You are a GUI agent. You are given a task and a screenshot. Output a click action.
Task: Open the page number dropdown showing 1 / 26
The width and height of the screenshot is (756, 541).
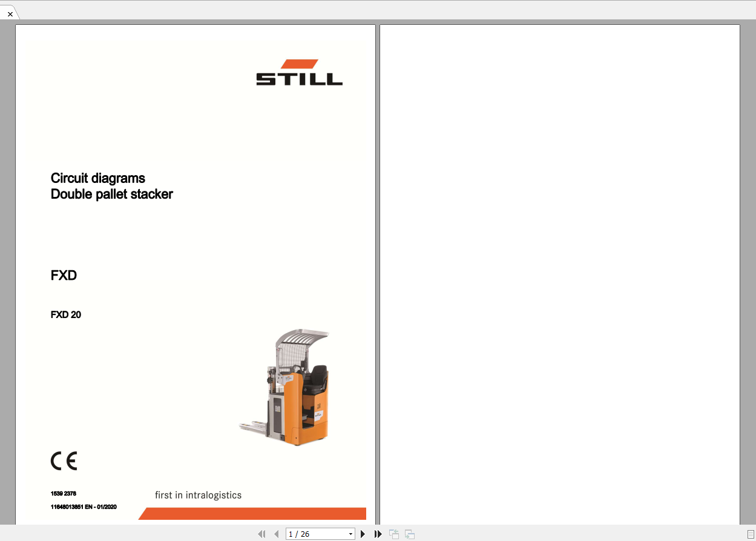coord(350,534)
